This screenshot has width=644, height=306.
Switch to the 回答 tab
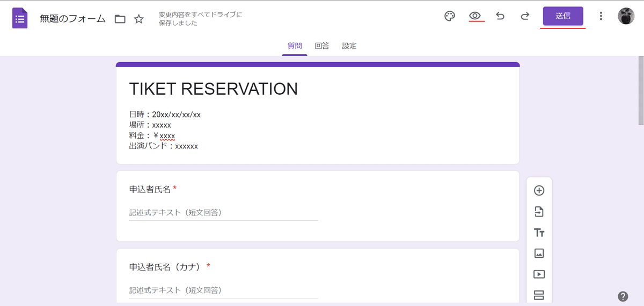click(x=322, y=46)
